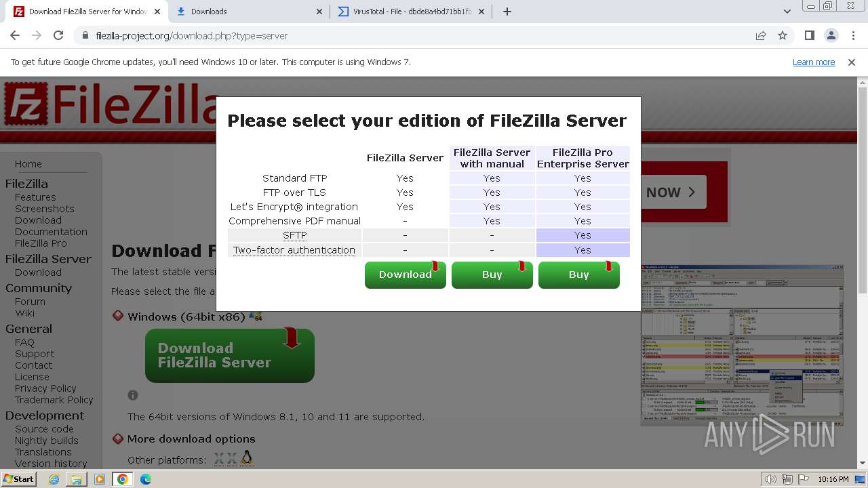
Task: Launch Internet Explorer from taskbar
Action: pyautogui.click(x=54, y=479)
